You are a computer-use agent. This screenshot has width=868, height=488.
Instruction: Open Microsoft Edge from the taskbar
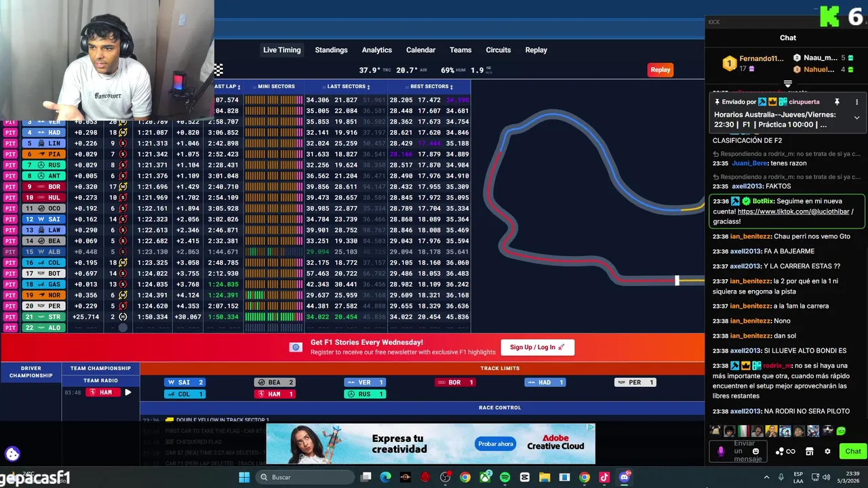tap(385, 477)
